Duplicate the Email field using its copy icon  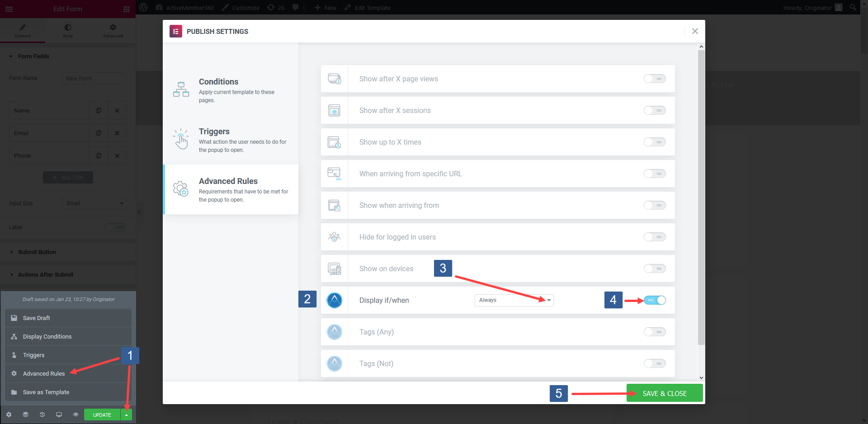tap(99, 132)
